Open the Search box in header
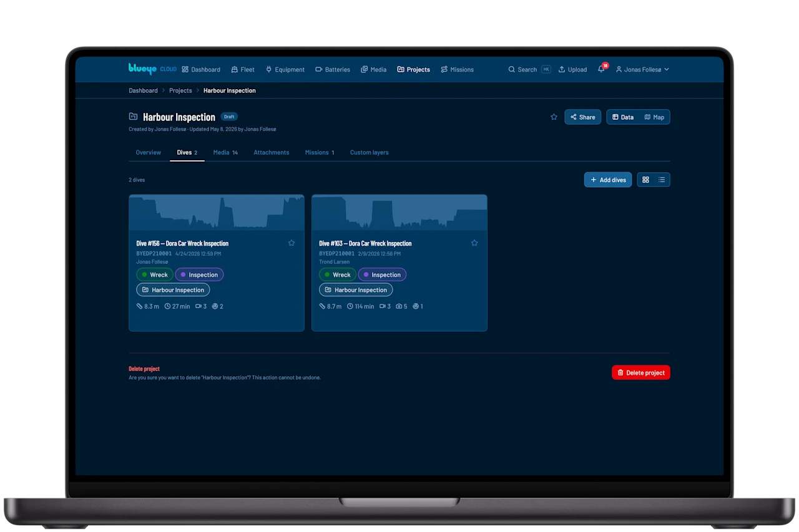Viewport: 799px width, 532px height. click(529, 69)
